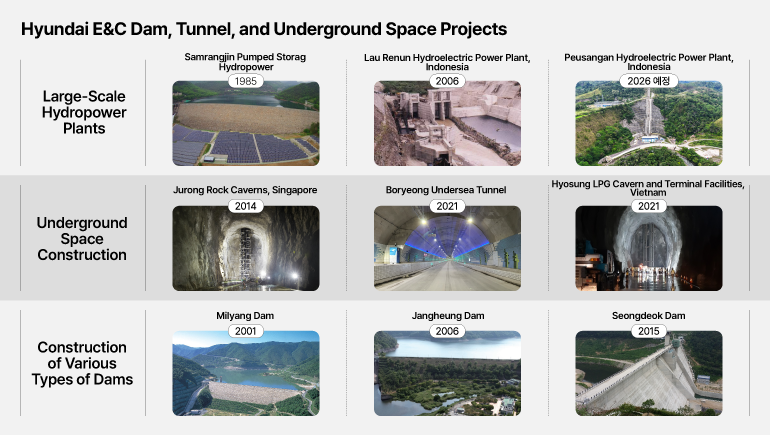
Task: Select the 'Boryeong Undersea Tunnel' caption
Action: click(446, 190)
